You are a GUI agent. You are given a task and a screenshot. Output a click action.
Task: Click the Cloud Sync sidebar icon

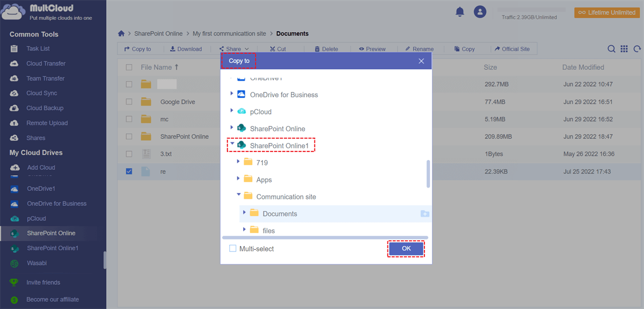click(15, 94)
